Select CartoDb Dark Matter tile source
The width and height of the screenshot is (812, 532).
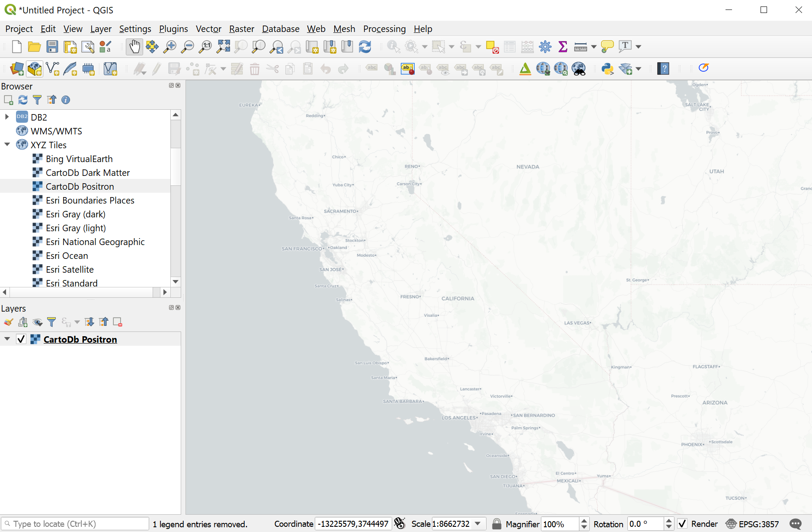[88, 173]
